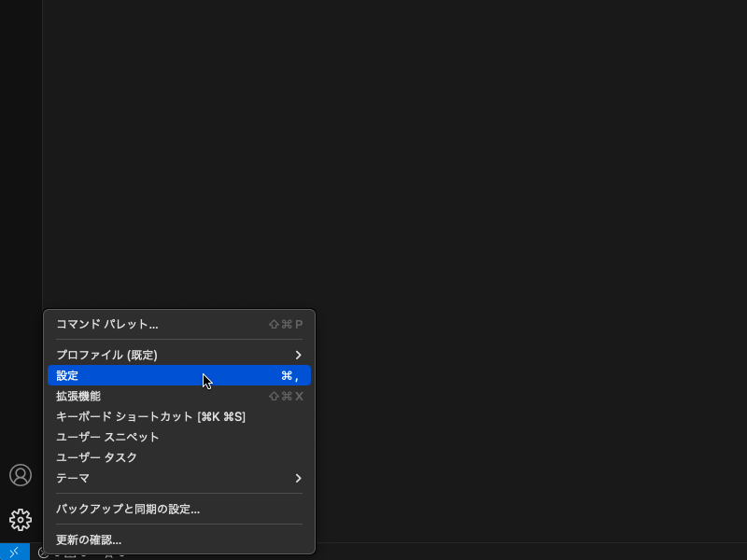Choose ユーザー タスク menu item
Screen dimensions: 747x560
coord(179,457)
